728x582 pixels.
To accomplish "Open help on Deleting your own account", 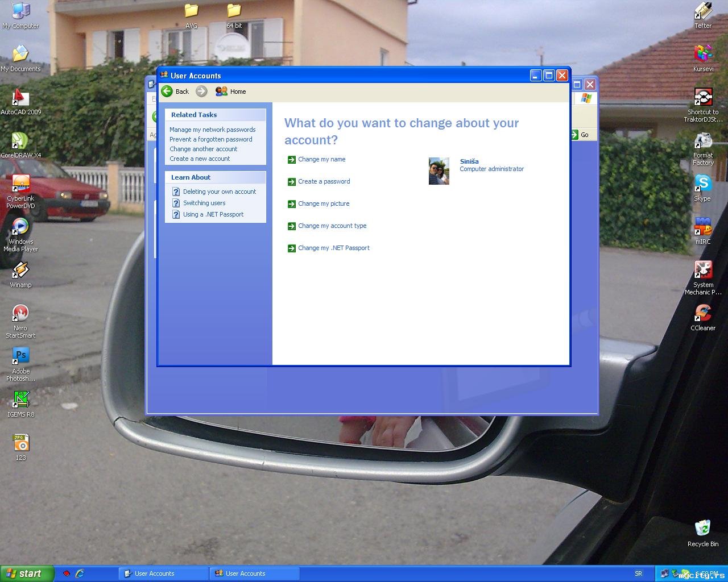I will [220, 192].
